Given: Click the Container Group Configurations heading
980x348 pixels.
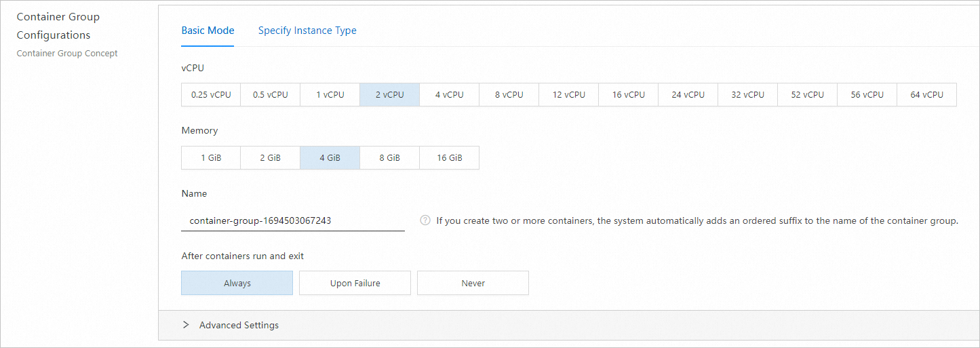Looking at the screenshot, I should click(58, 26).
